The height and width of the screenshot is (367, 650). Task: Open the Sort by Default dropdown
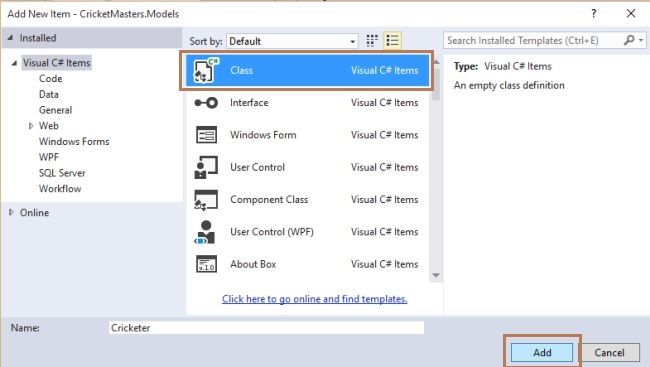point(292,41)
